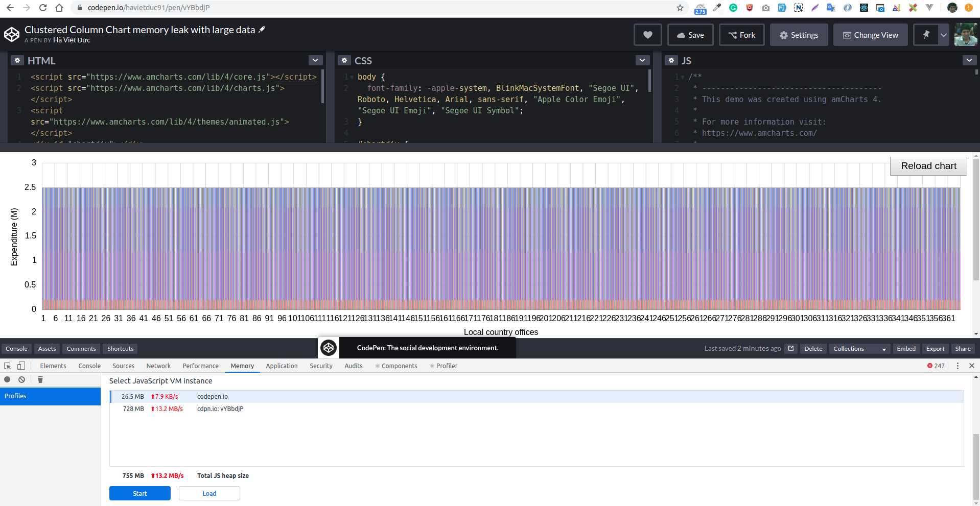Viewport: 980px width, 506px height.
Task: Select the codepen.io VM instance row
Action: click(536, 396)
